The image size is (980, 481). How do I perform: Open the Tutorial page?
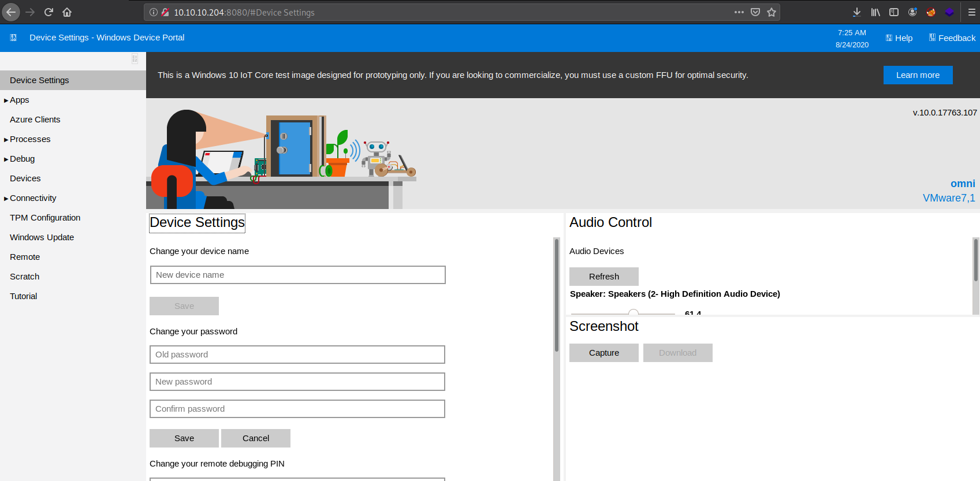[23, 296]
